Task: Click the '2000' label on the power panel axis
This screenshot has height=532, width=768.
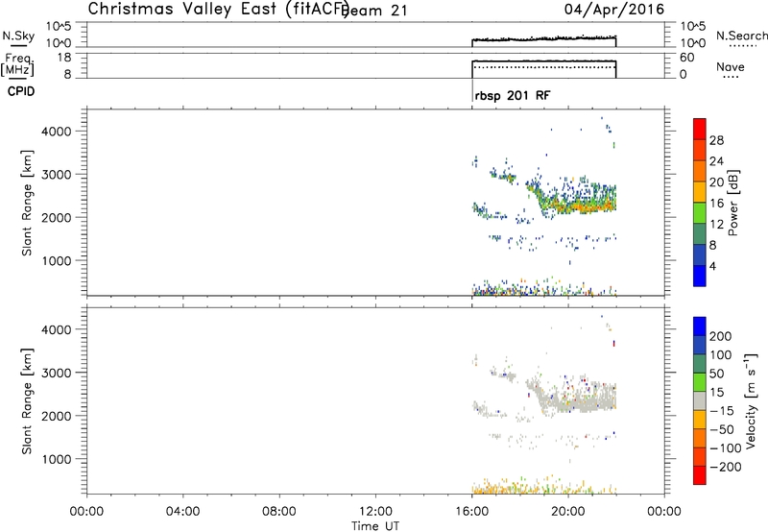Action: click(x=57, y=217)
